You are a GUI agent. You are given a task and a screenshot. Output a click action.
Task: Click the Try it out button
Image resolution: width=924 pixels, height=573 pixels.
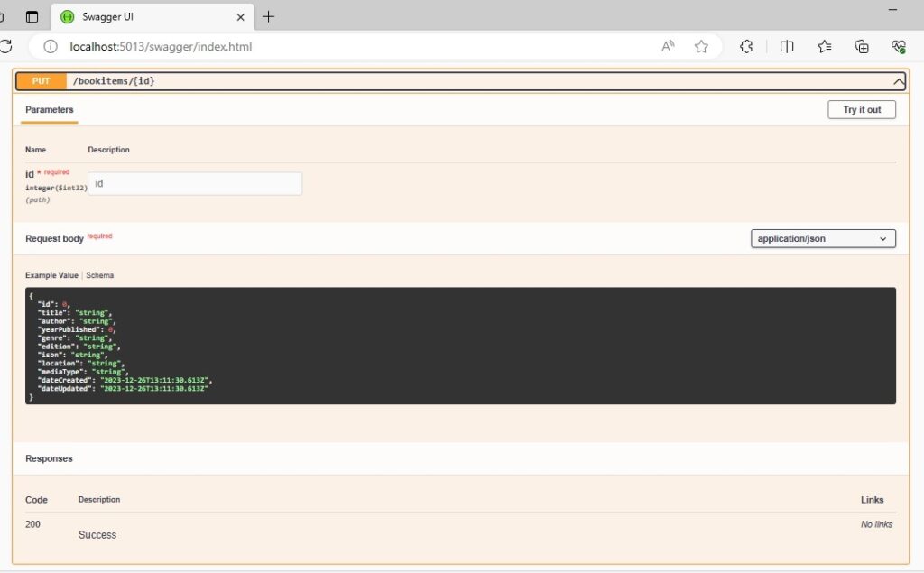862,110
